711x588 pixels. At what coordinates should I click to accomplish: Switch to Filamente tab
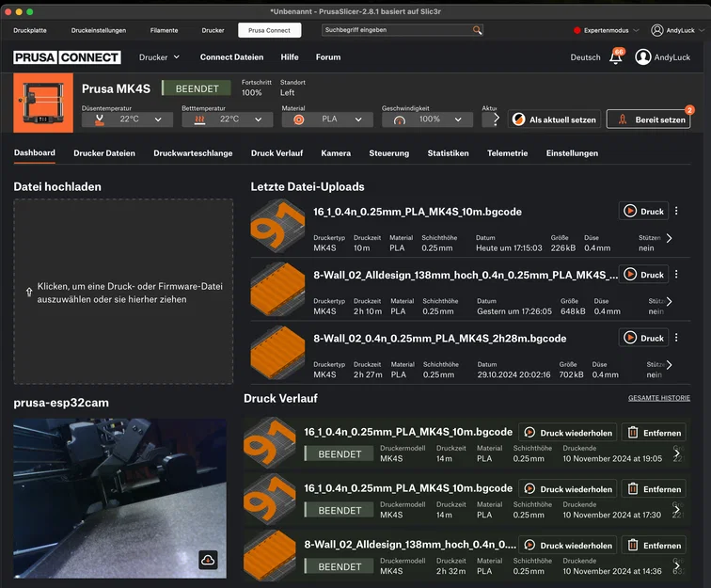click(x=165, y=30)
